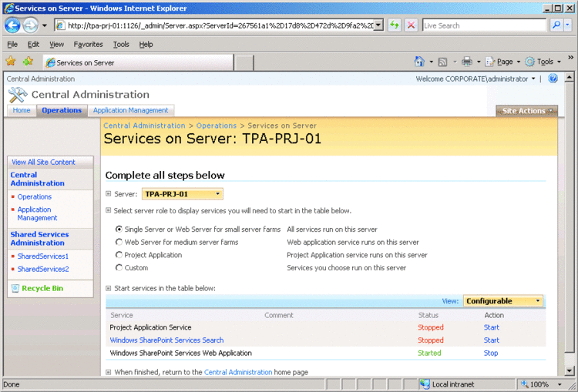Screen dimensions: 578x392
Task: Open SharedServices2 in the sidebar
Action: [43, 269]
